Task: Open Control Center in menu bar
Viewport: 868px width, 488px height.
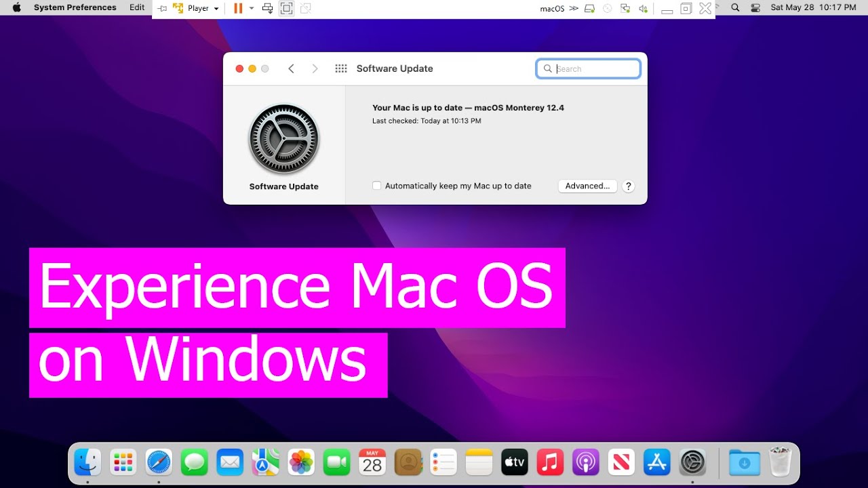Action: (755, 8)
